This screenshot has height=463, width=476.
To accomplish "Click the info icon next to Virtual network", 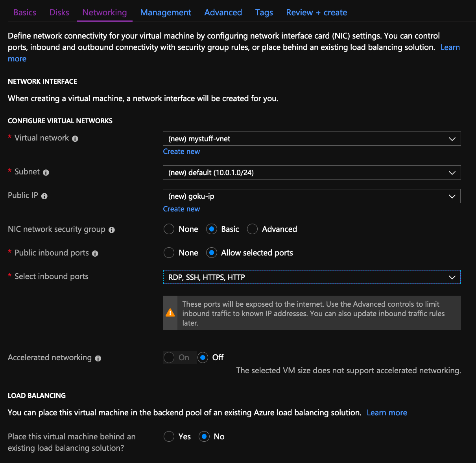I will (75, 139).
